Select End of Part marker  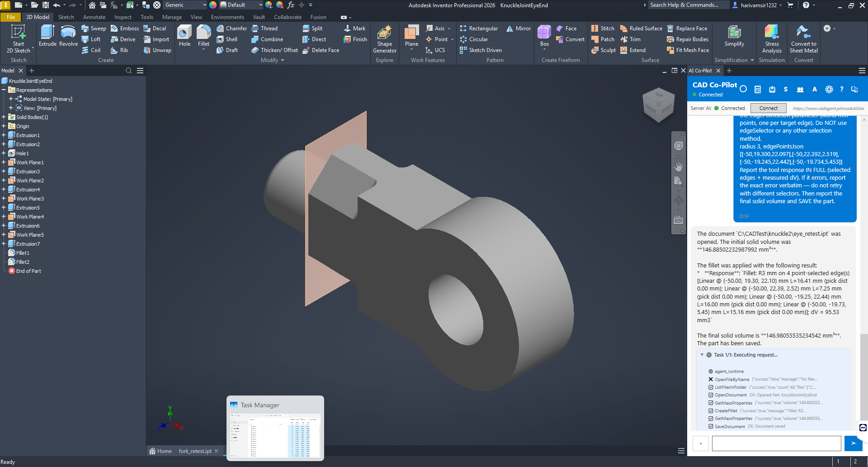point(28,271)
